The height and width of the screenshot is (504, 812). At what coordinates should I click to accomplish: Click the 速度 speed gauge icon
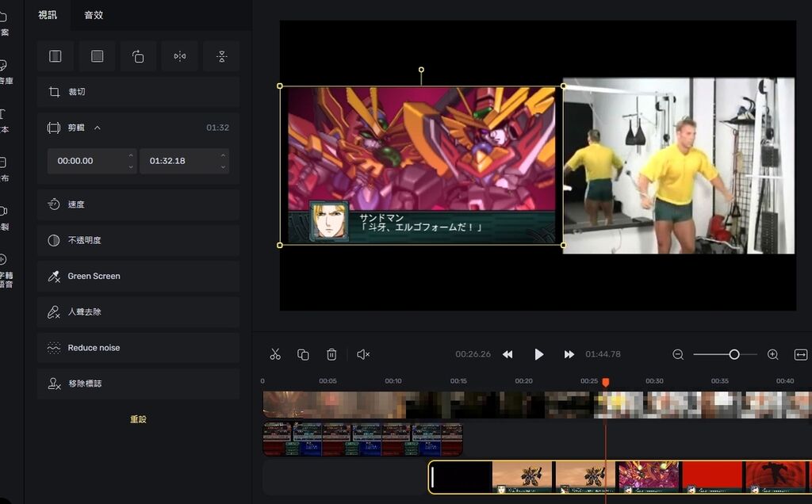click(x=54, y=204)
